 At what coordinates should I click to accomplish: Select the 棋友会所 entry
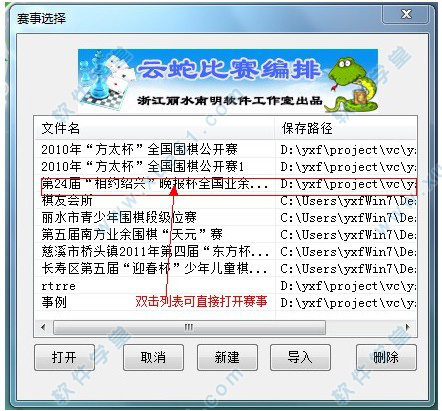(x=226, y=201)
